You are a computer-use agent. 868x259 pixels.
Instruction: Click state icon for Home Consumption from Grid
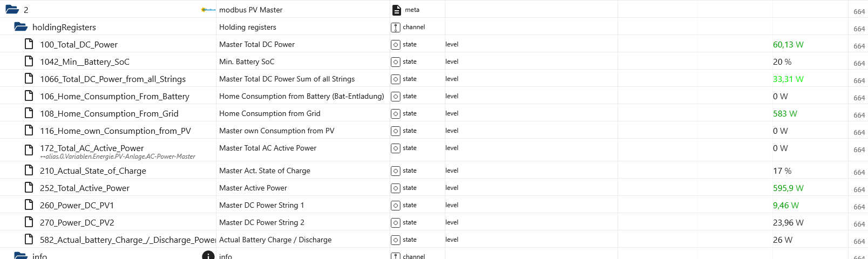396,113
